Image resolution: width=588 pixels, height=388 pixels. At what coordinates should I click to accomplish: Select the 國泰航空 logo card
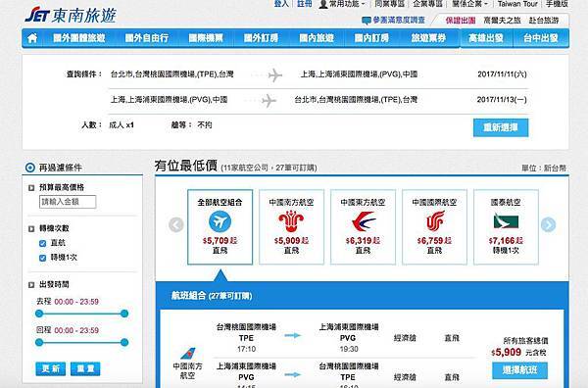click(507, 226)
